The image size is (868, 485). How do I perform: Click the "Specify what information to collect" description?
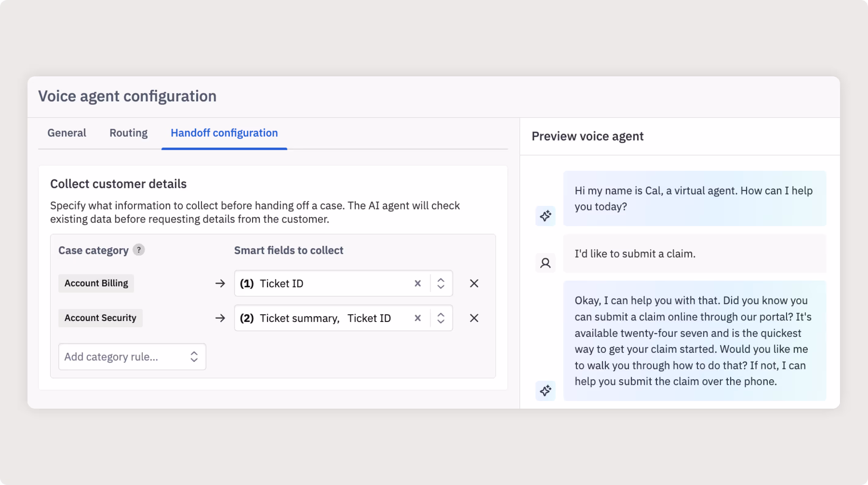click(255, 212)
